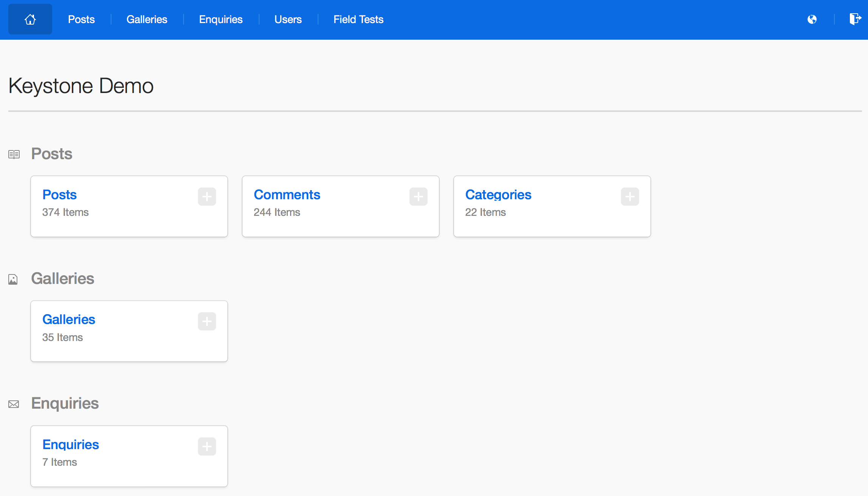Click the Enquiries section envelope icon
The width and height of the screenshot is (868, 496).
click(14, 404)
